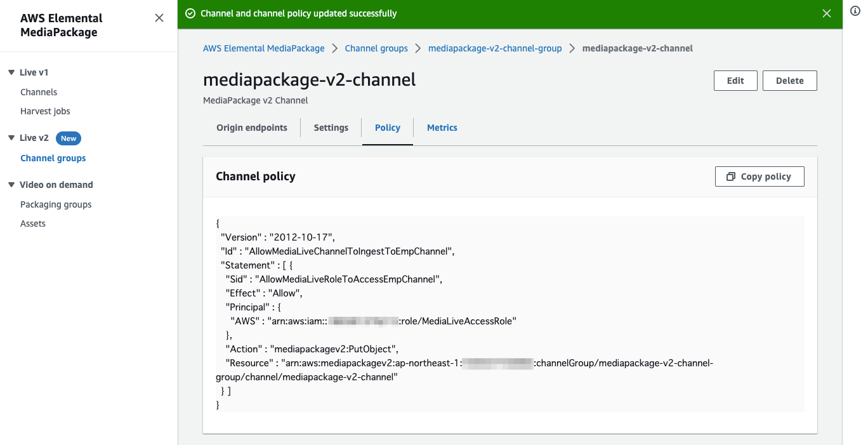Click the green success checkmark icon
Image resolution: width=868 pixels, height=445 pixels.
click(190, 13)
